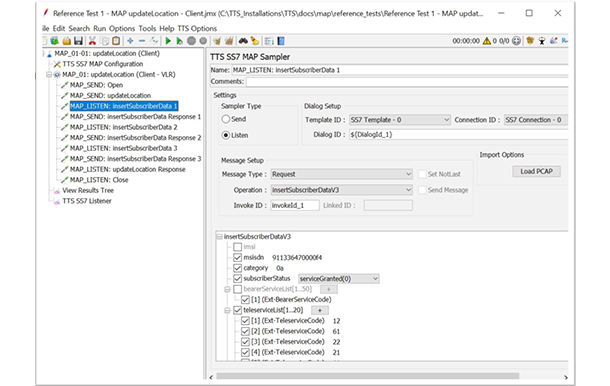610x386 pixels.
Task: Open the Options menu
Action: point(122,28)
